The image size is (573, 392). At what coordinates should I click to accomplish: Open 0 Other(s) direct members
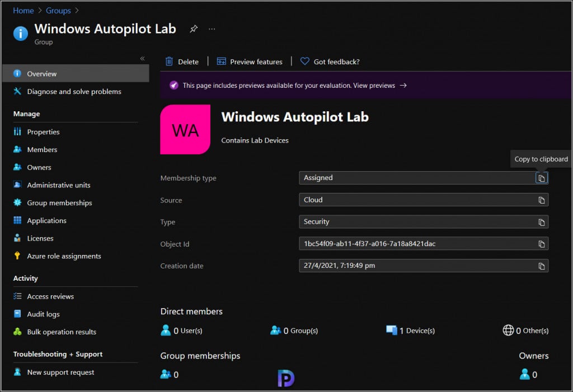[525, 330]
